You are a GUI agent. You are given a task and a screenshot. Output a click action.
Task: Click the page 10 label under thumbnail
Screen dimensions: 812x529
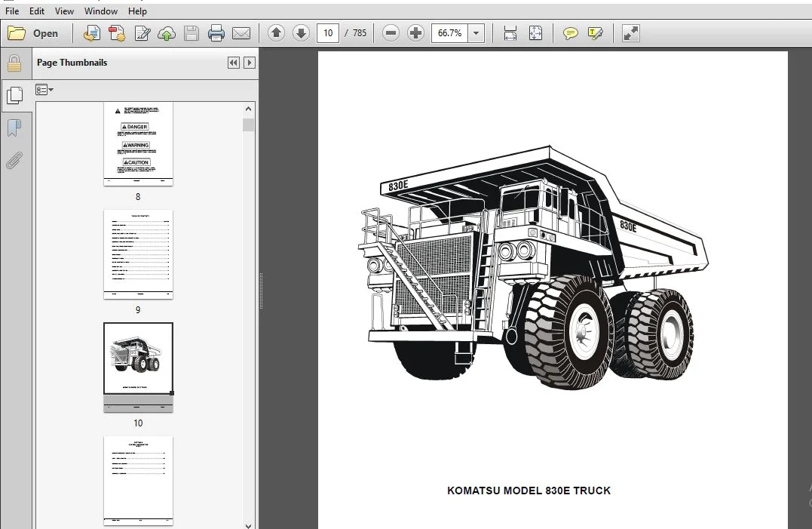point(138,423)
